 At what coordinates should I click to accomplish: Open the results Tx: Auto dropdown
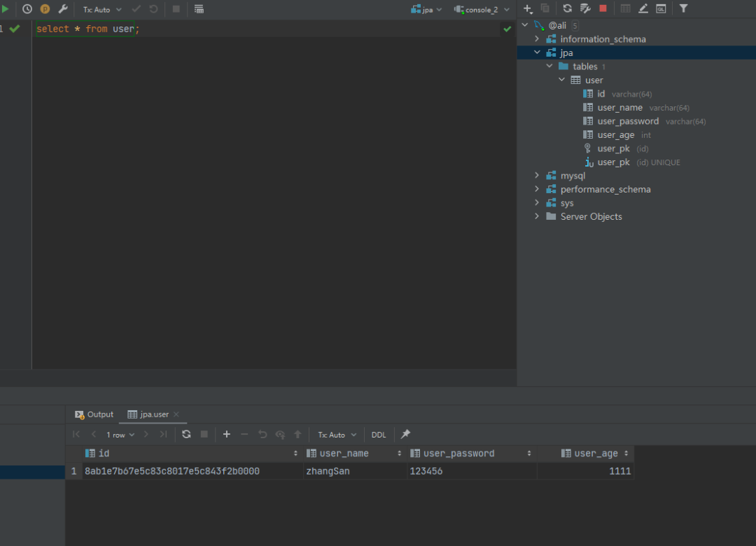point(337,435)
